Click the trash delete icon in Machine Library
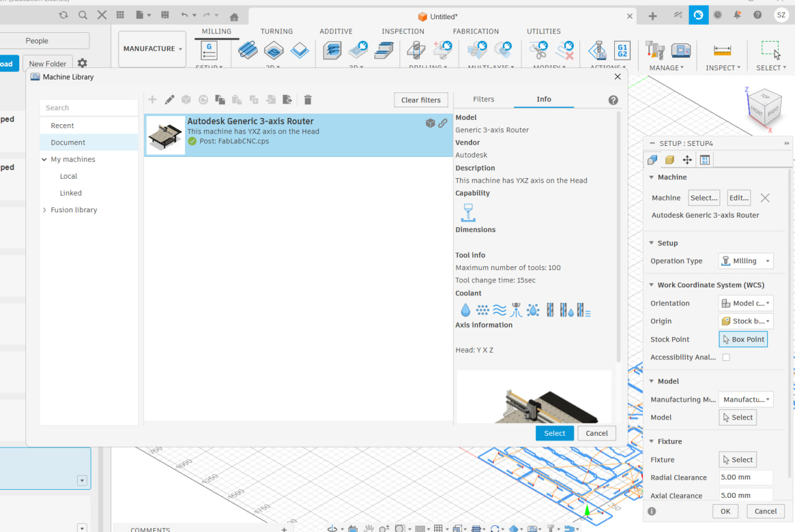The width and height of the screenshot is (795, 532). [x=307, y=100]
